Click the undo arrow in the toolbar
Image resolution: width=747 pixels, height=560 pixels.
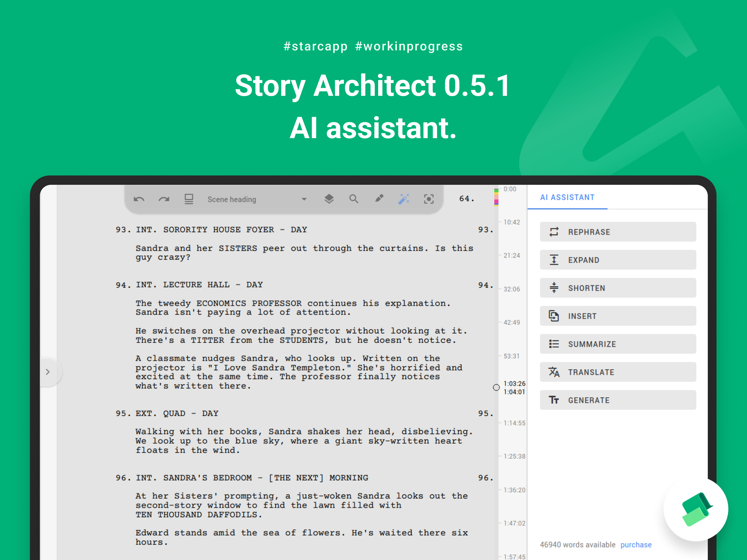(139, 199)
